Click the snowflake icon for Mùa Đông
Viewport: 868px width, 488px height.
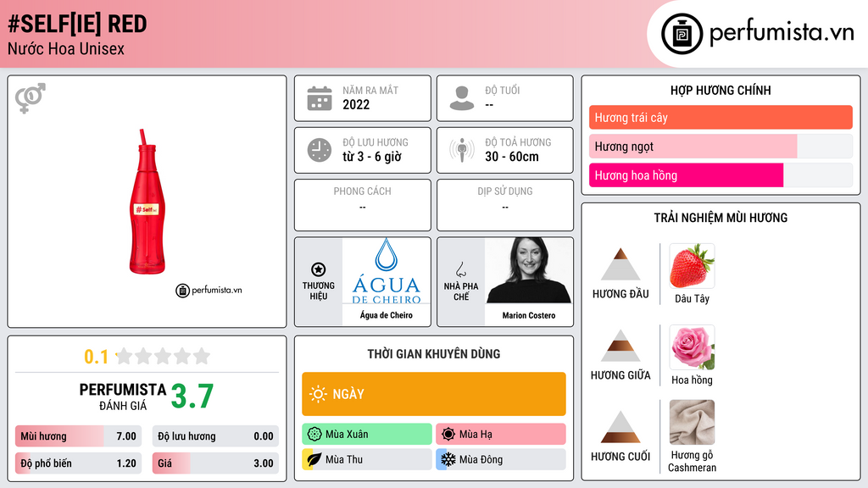[x=448, y=459]
